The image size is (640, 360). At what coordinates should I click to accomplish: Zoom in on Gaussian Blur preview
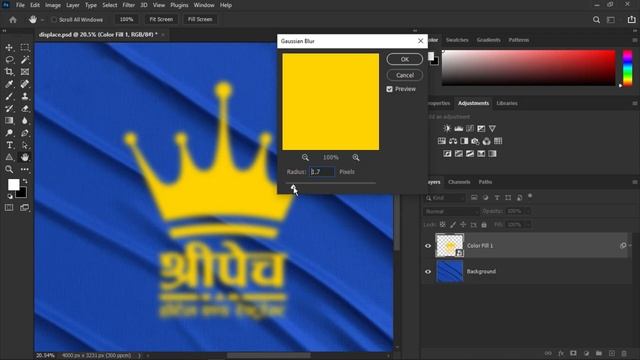(x=356, y=158)
